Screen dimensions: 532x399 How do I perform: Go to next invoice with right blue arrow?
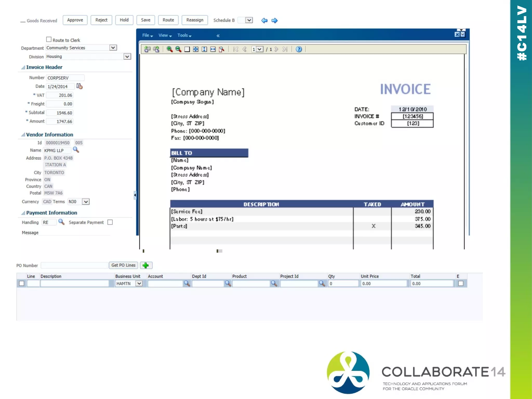pyautogui.click(x=275, y=20)
